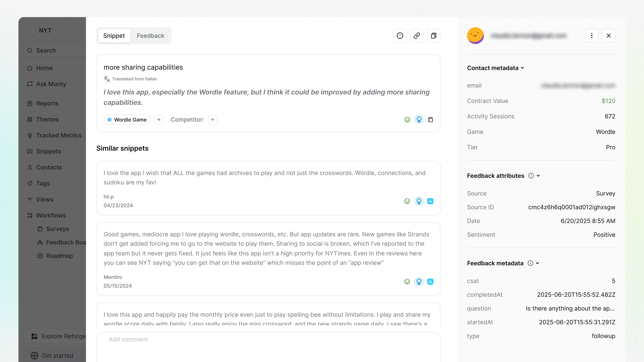This screenshot has width=644, height=362.
Task: Collapse the Contact metadata section
Action: (x=522, y=68)
